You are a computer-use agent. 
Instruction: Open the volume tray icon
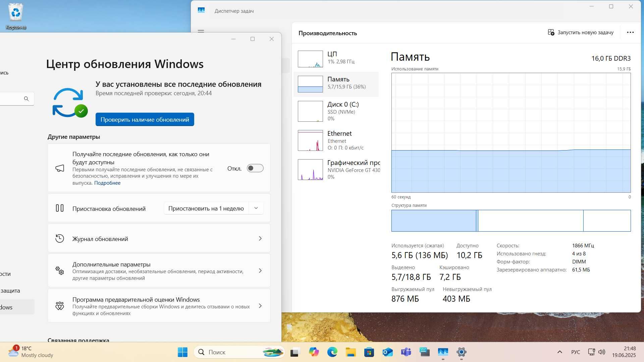tap(602, 352)
